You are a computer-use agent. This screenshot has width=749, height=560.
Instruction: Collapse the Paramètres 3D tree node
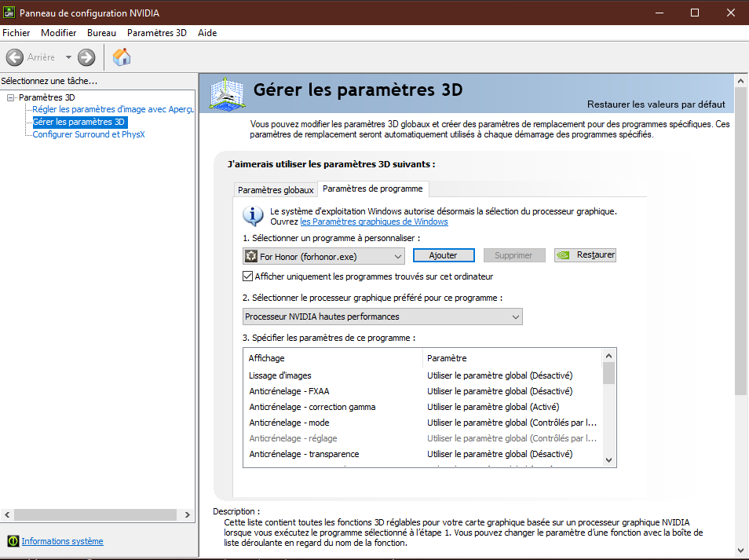coord(10,97)
